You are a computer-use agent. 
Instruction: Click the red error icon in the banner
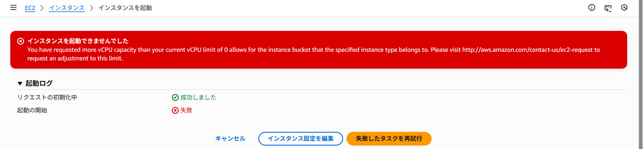pos(21,41)
